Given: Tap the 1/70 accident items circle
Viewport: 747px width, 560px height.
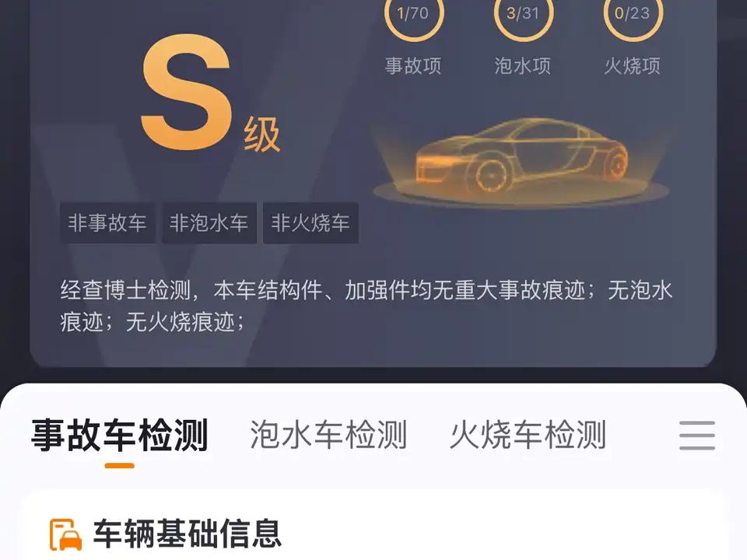Looking at the screenshot, I should 413,14.
